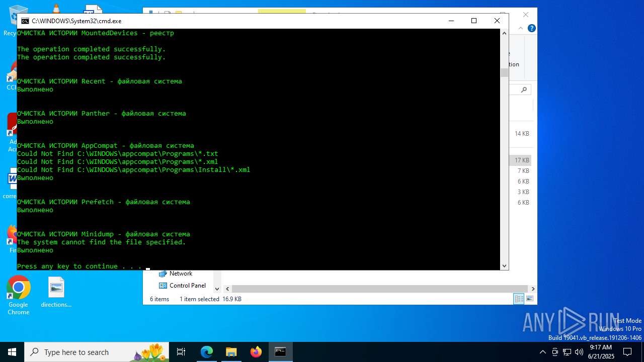Image resolution: width=644 pixels, height=362 pixels.
Task: Click the 'ОЧИСТКА ИСТОРИИ AppCompat' line
Action: (105, 146)
